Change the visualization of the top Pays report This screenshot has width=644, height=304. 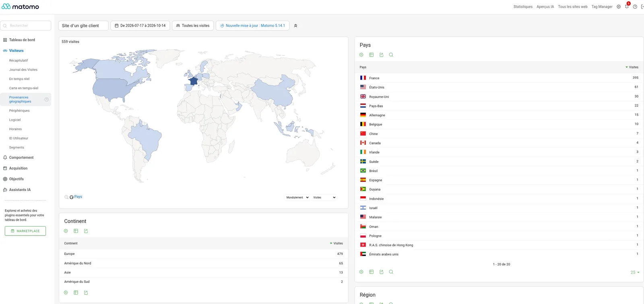(372, 55)
